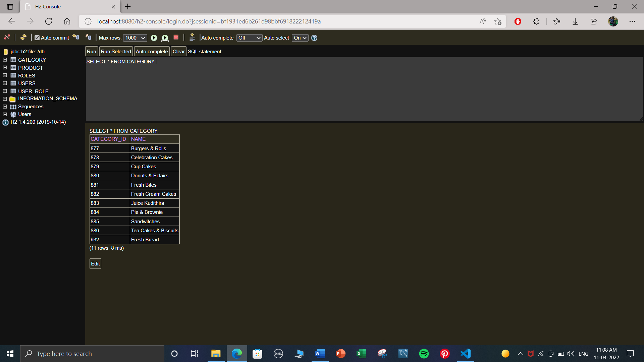Open Spotify from the taskbar
644x362 pixels.
click(424, 354)
